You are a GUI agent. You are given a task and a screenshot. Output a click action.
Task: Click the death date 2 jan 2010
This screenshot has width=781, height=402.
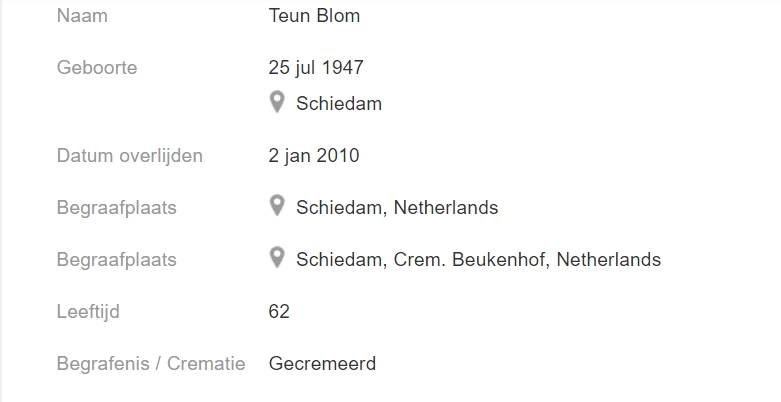pyautogui.click(x=314, y=155)
